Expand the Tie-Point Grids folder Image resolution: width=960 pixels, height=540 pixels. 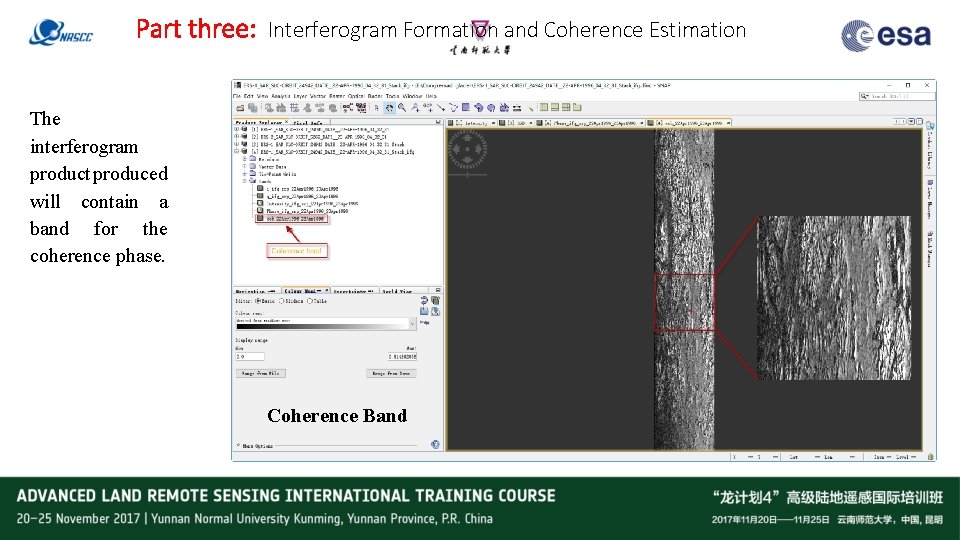pyautogui.click(x=245, y=173)
